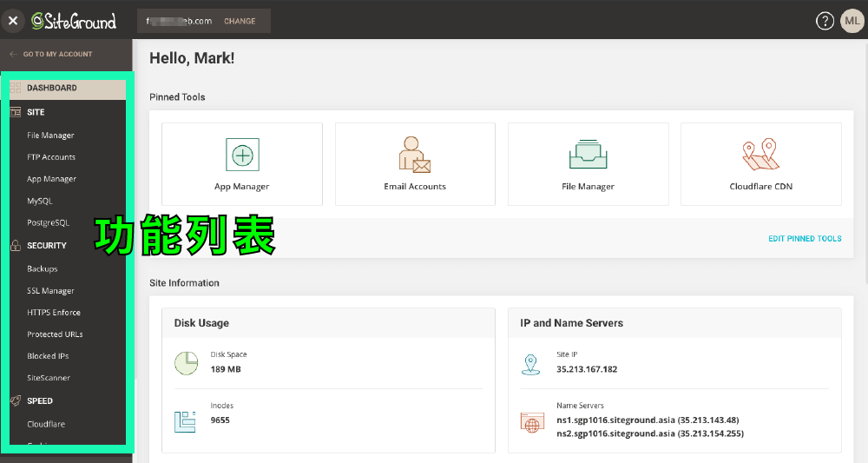The image size is (868, 463).
Task: Select the Site IP 35.213.167.182 text
Action: [x=587, y=369]
